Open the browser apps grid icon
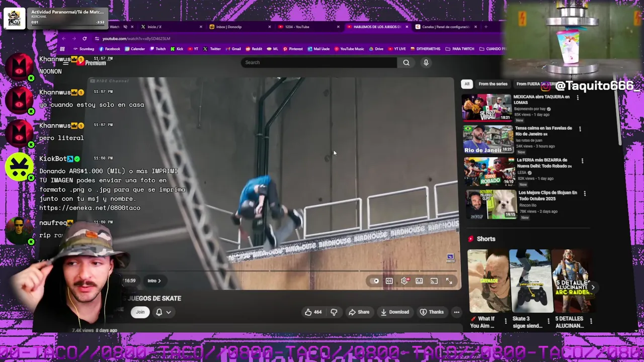 tap(62, 49)
